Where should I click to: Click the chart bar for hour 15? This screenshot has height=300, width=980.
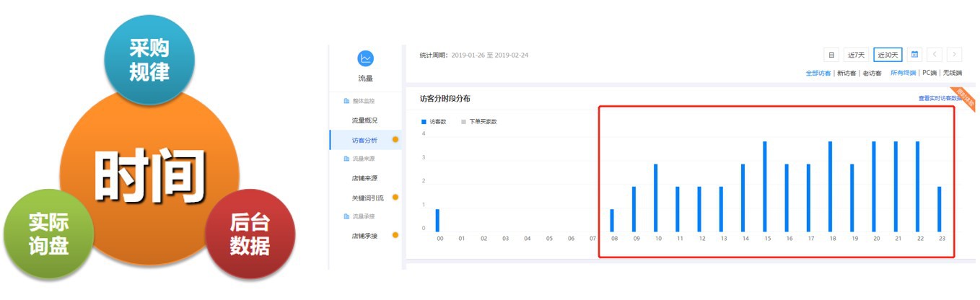coord(765,187)
